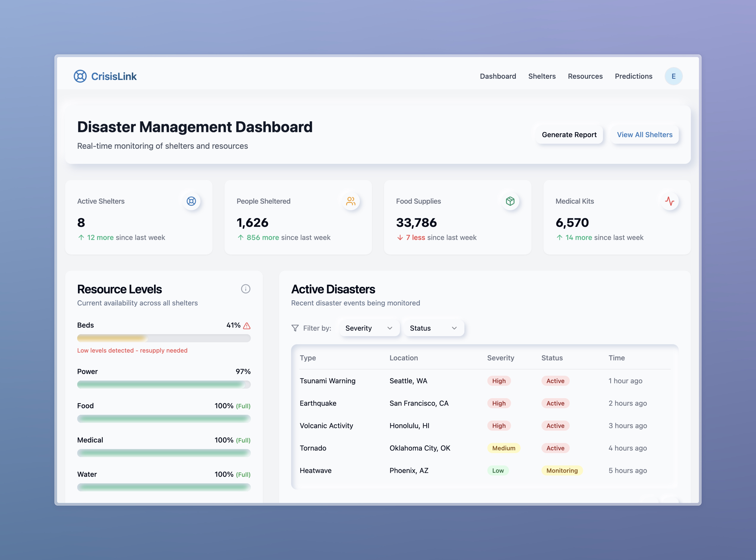The height and width of the screenshot is (560, 756).
Task: Click the Food Supplies package icon
Action: 510,201
